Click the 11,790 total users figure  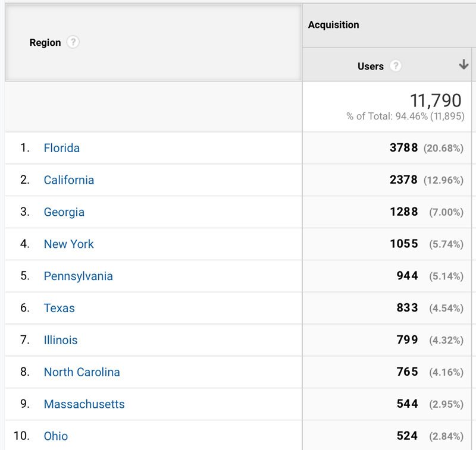click(436, 100)
